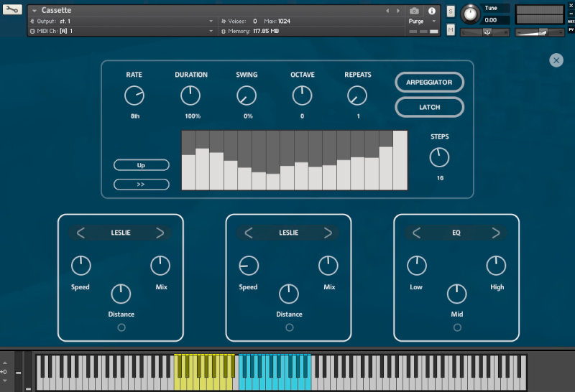
Task: Open the arpeggiator Up direction menu
Action: click(x=141, y=165)
